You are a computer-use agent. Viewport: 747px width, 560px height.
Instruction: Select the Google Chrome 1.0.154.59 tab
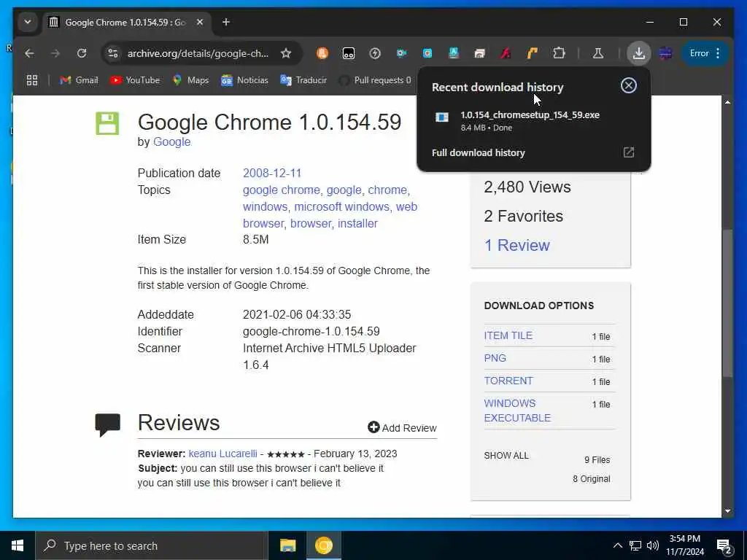coord(126,23)
